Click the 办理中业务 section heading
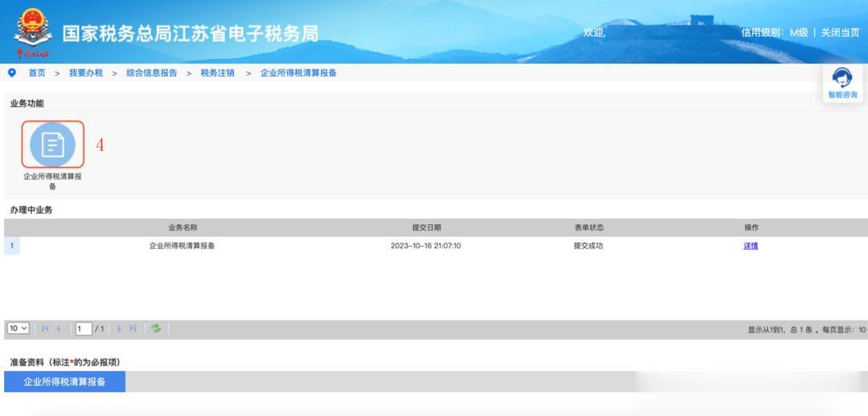The height and width of the screenshot is (416, 868). [31, 210]
